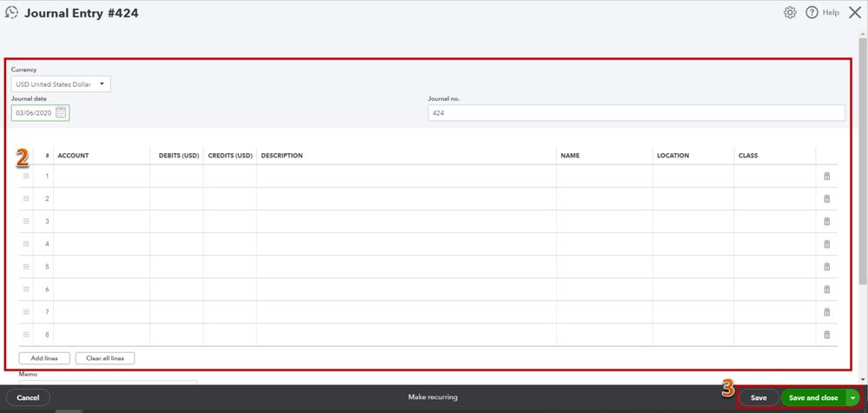Grab the drag handle of row 4
Viewport: 868px width, 413px height.
[26, 244]
